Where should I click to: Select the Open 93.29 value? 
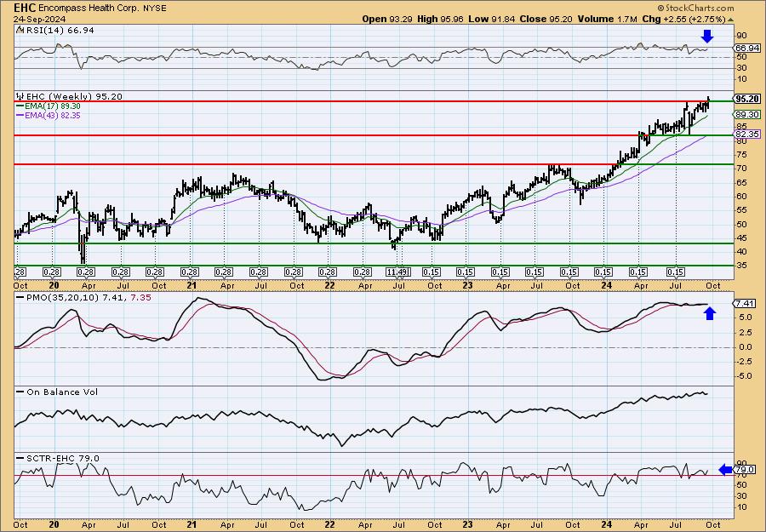point(387,19)
